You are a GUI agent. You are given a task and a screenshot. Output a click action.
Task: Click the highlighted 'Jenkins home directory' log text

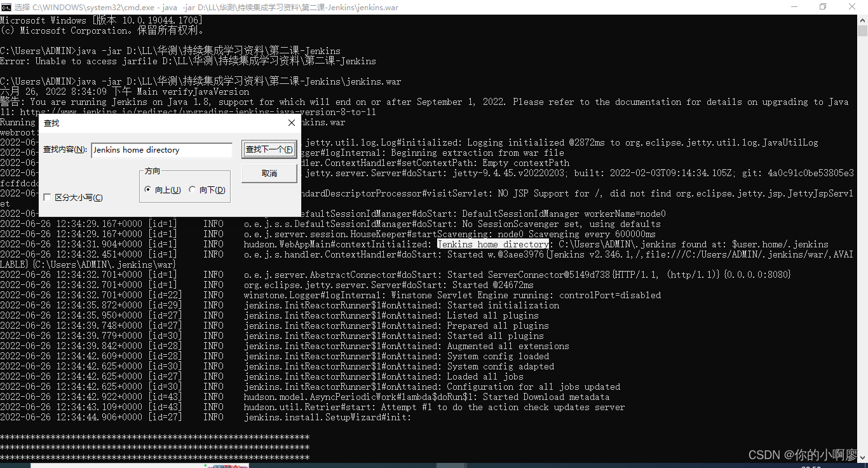[x=493, y=244]
